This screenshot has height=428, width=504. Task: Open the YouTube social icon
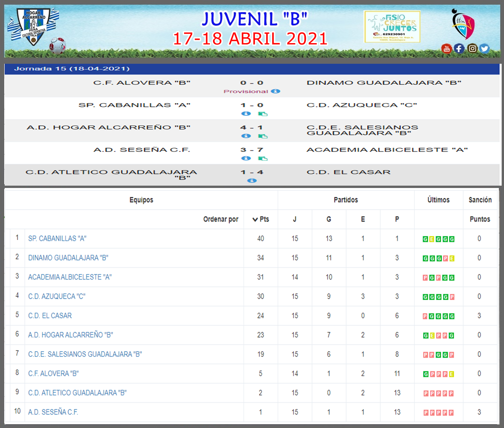pos(446,49)
